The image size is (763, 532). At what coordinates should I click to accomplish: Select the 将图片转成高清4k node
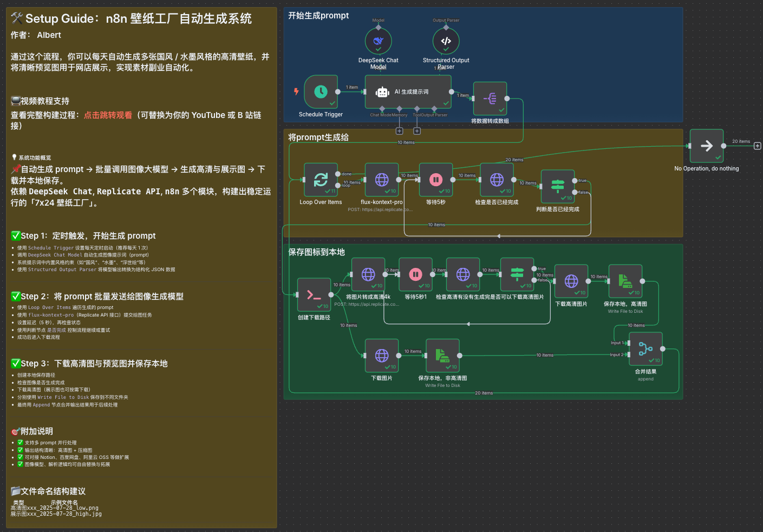tap(368, 274)
